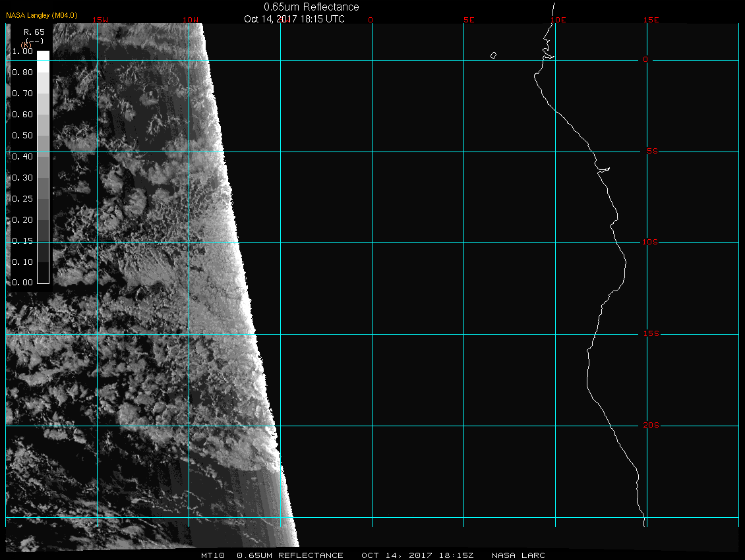Click the "MT10 0.65UM REFLECTANCE" footer text
Viewport: 745px width, 560px height.
pyautogui.click(x=272, y=555)
